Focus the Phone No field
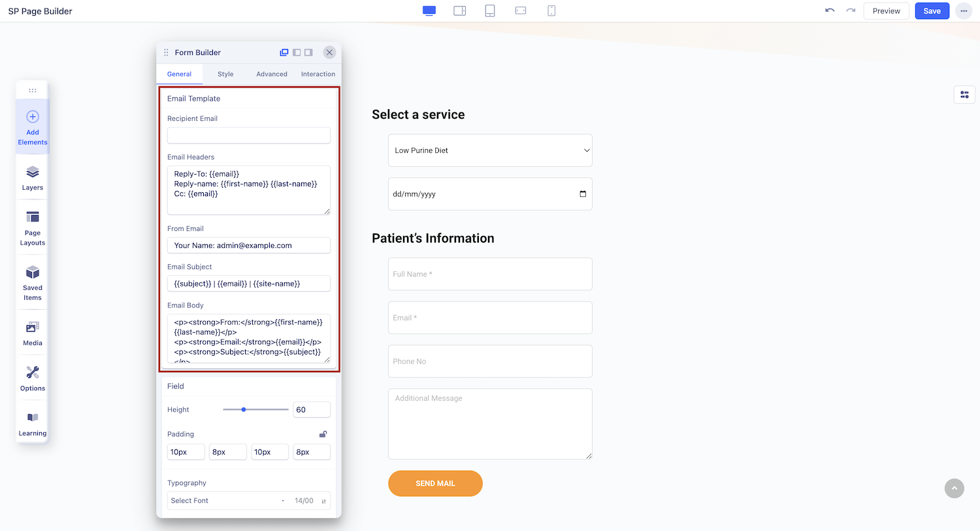The height and width of the screenshot is (531, 980). point(490,362)
